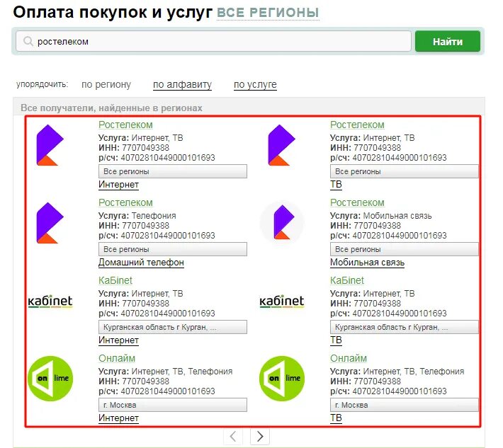503x448 pixels.
Task: Click Все получатели, найденные в регионах heading
Action: (111, 108)
